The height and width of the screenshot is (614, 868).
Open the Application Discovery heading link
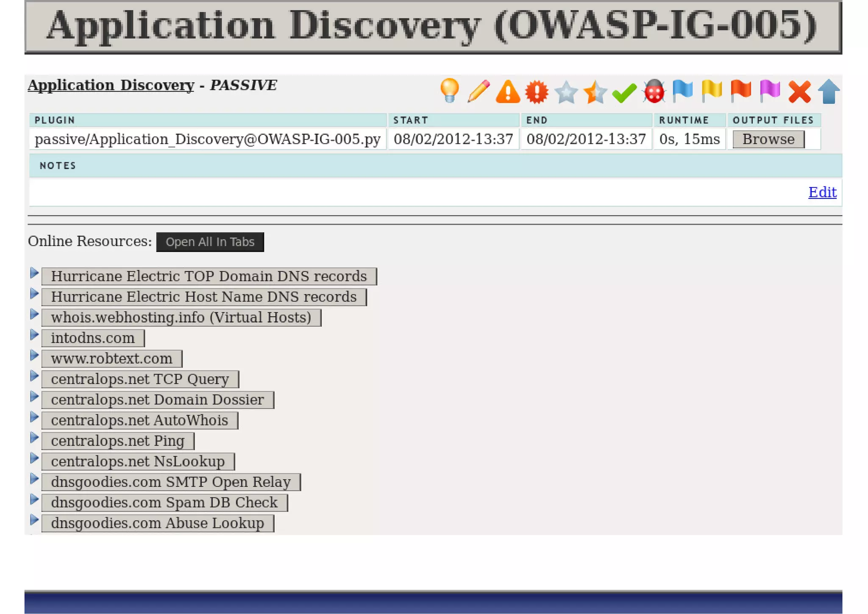tap(111, 85)
